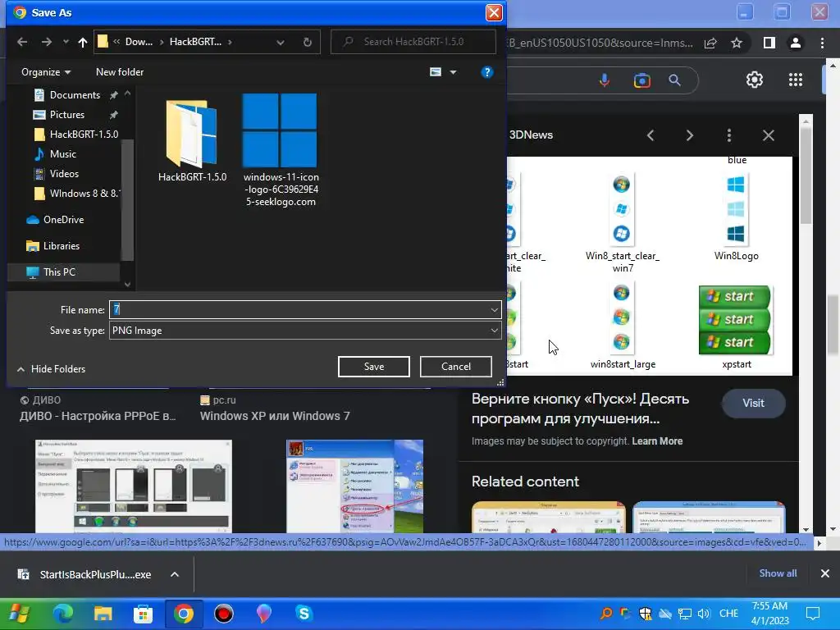Screen dimensions: 840x630
Task: Select Videos in navigation pane
Action: pos(64,174)
